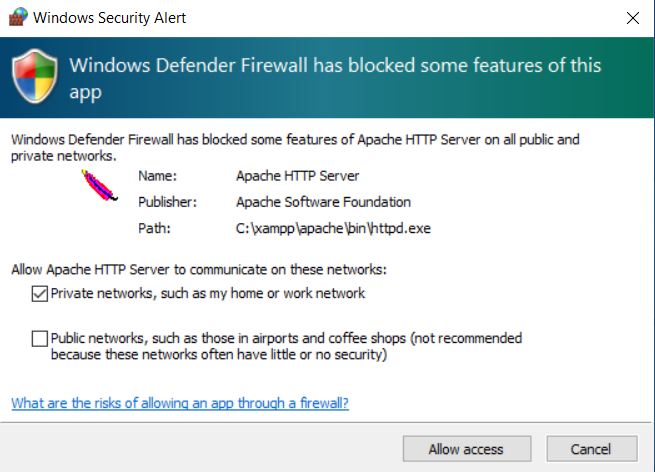The height and width of the screenshot is (472, 655).
Task: Click the Public networks airports and coffee shops label
Action: (287, 346)
